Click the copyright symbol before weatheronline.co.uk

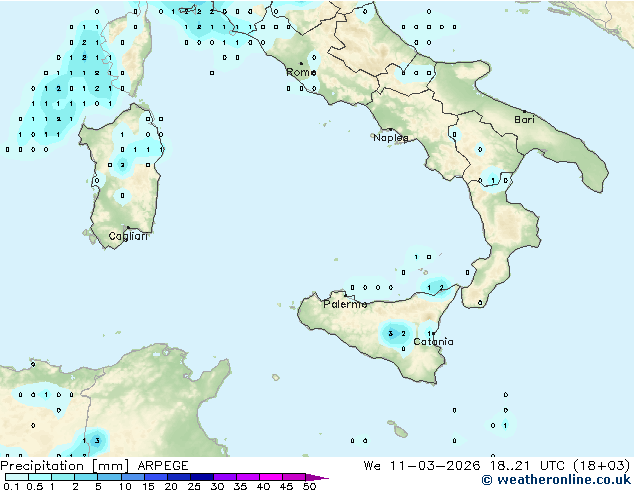point(487,480)
